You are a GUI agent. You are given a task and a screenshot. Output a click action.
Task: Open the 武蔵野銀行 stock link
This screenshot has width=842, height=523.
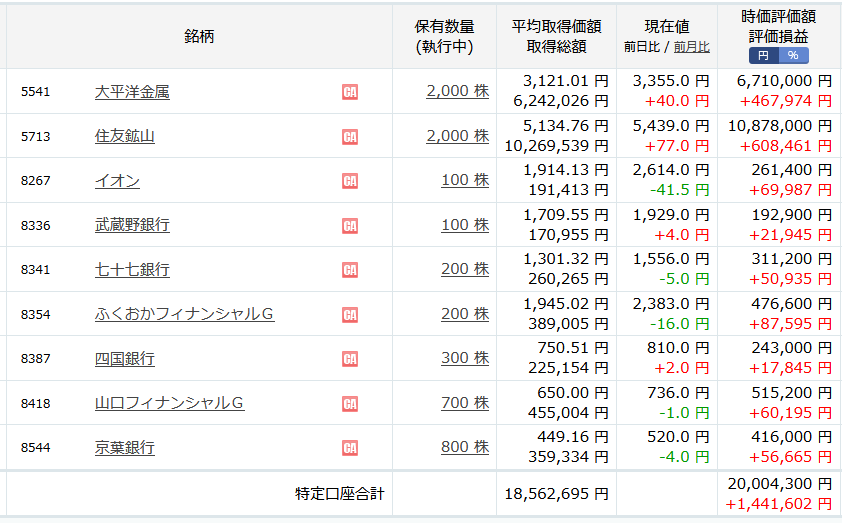point(132,226)
